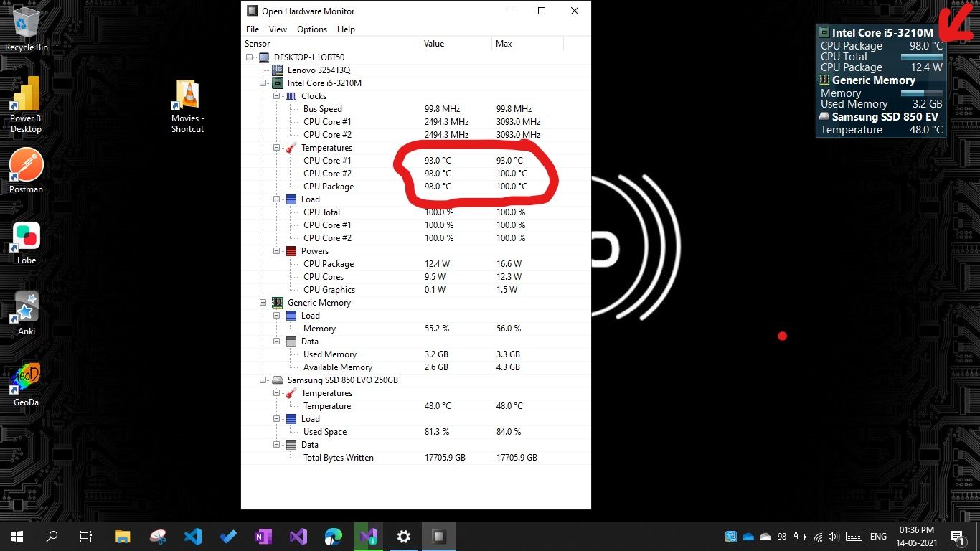The height and width of the screenshot is (551, 980).
Task: Click the mainboard icon beside Lenovo 3254T3Q
Action: (x=278, y=70)
